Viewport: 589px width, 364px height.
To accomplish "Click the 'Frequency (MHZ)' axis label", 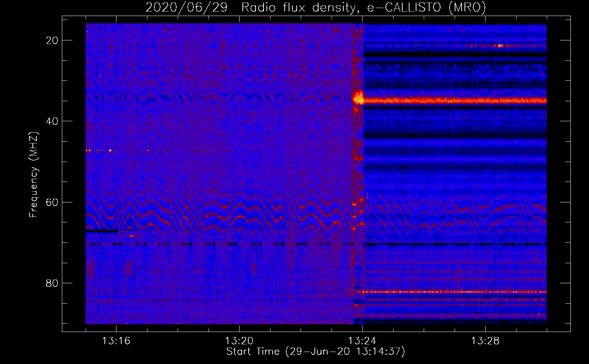I will click(x=33, y=175).
